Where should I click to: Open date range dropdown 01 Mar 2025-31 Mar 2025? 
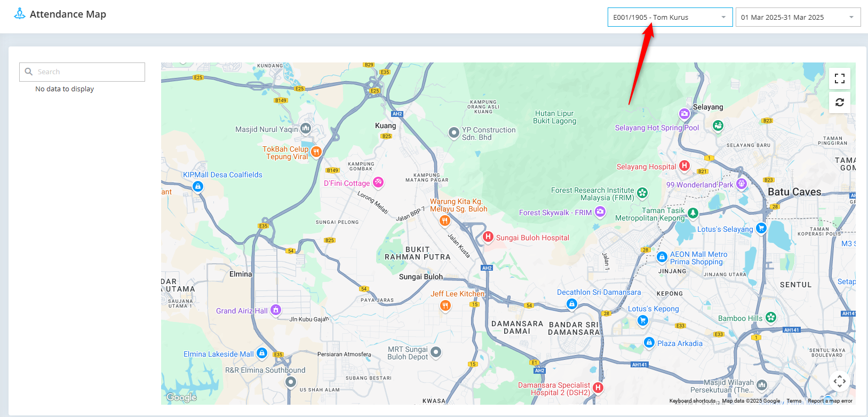click(x=798, y=17)
